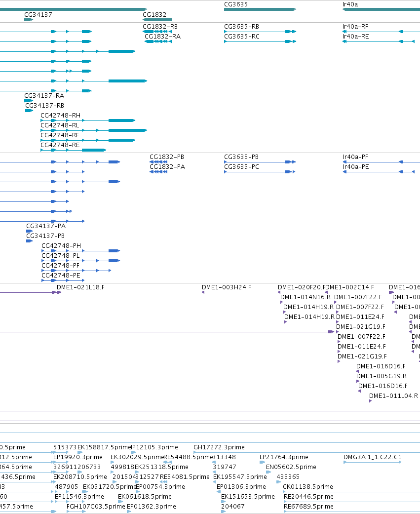Open transcript CG1832-RA
The image size is (420, 514).
162,37
